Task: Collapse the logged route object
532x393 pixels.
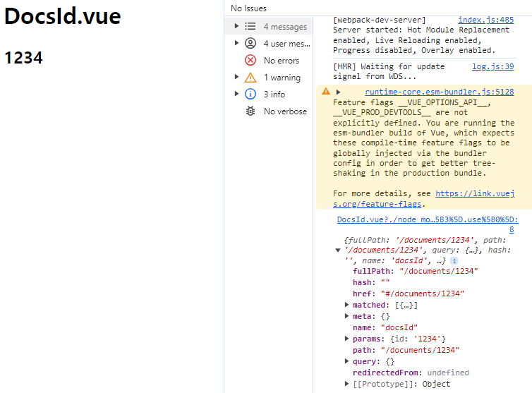Action: [337, 250]
